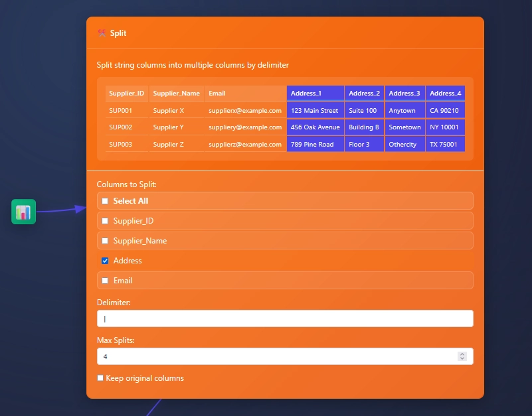
Task: Click the NY 10001 cell
Action: pyautogui.click(x=445, y=127)
